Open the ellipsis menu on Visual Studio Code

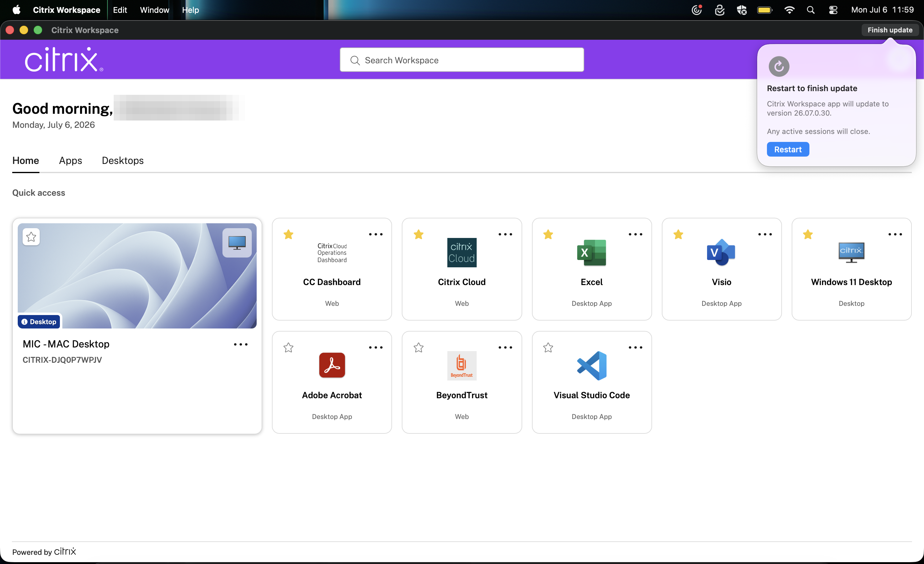tap(635, 347)
